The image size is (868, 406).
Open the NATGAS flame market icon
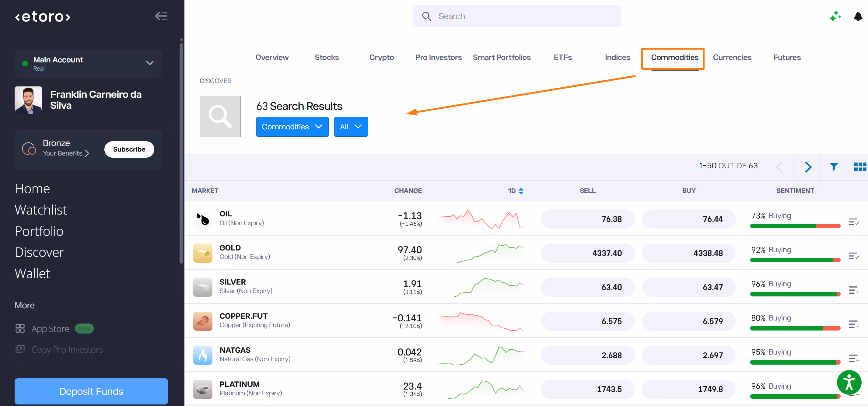click(x=203, y=355)
